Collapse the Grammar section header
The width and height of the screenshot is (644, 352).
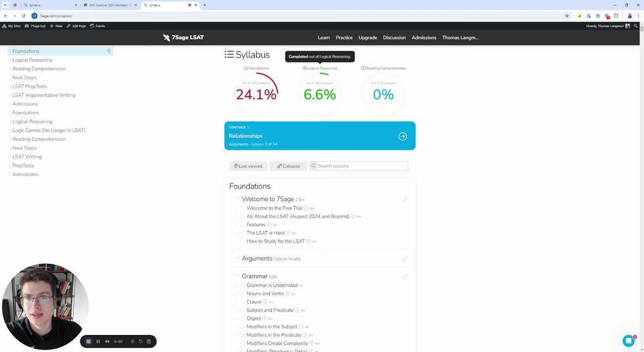point(255,276)
